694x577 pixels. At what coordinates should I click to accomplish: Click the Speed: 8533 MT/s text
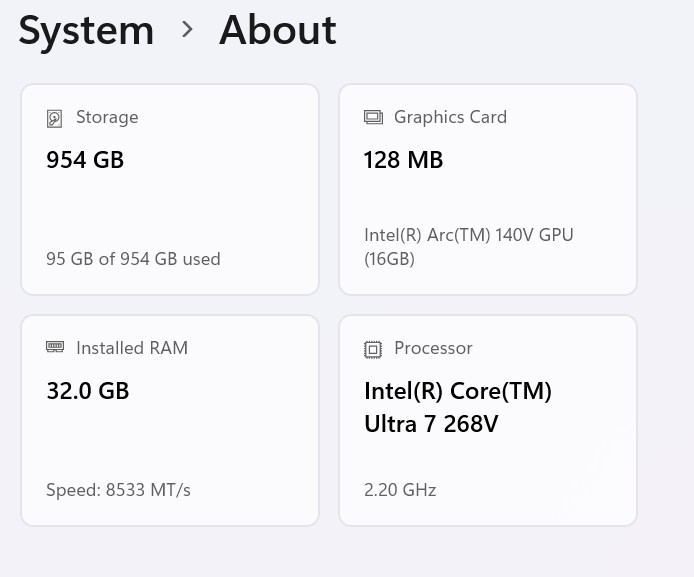pyautogui.click(x=118, y=490)
